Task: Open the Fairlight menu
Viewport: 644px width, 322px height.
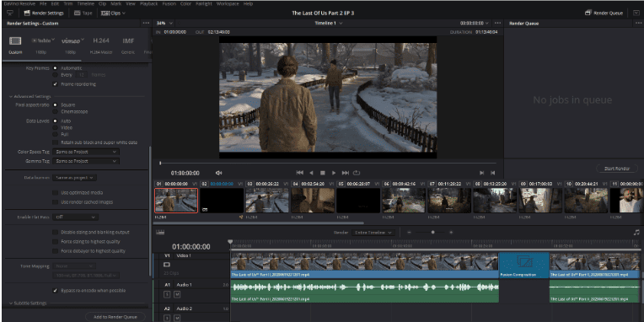Action: coord(203,3)
